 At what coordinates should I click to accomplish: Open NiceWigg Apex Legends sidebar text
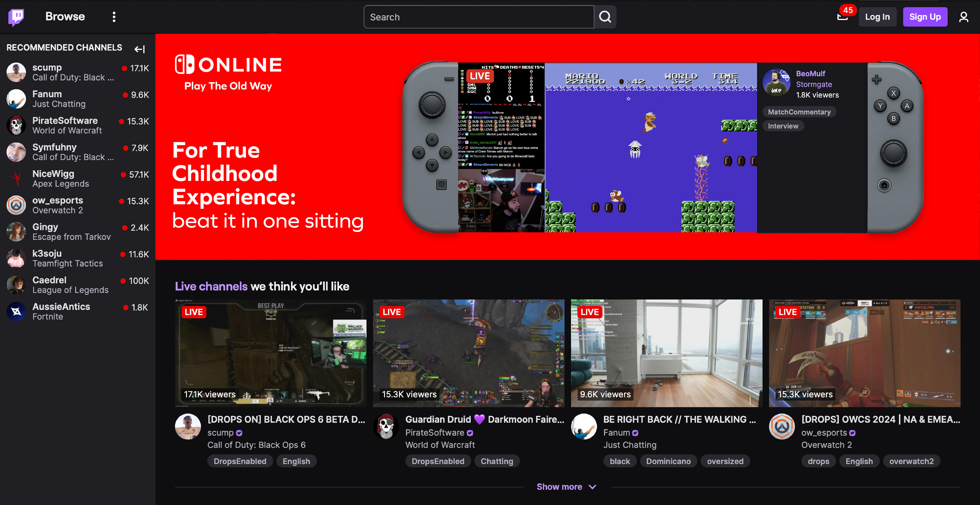pyautogui.click(x=61, y=179)
